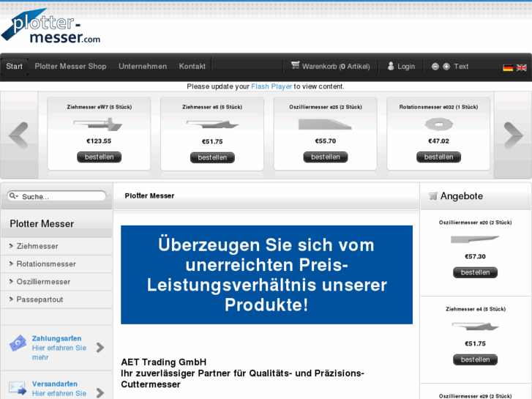This screenshot has height=399, width=532.
Task: Click the €57.30 price
Action: [x=476, y=256]
